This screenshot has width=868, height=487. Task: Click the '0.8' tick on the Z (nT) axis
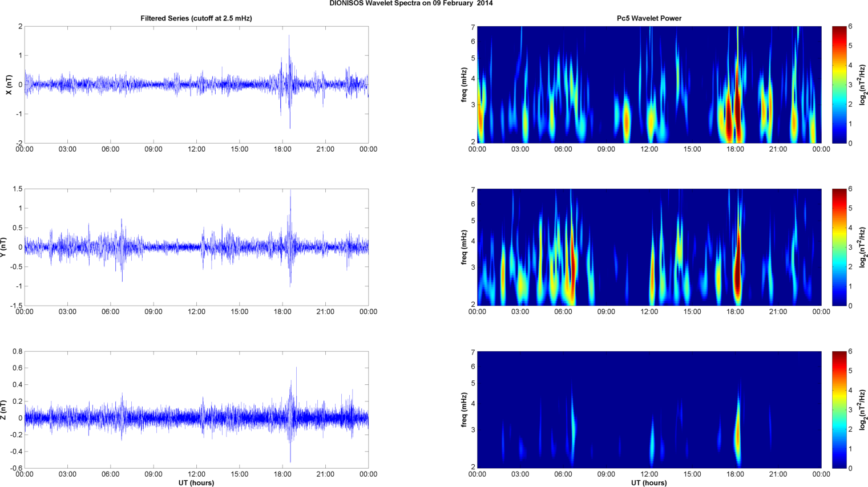[17, 351]
